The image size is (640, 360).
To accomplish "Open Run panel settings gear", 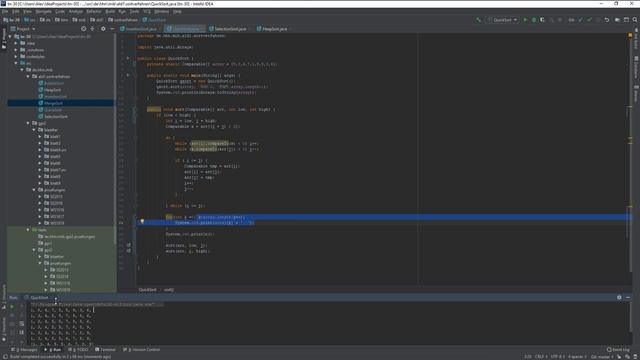I will [x=619, y=298].
